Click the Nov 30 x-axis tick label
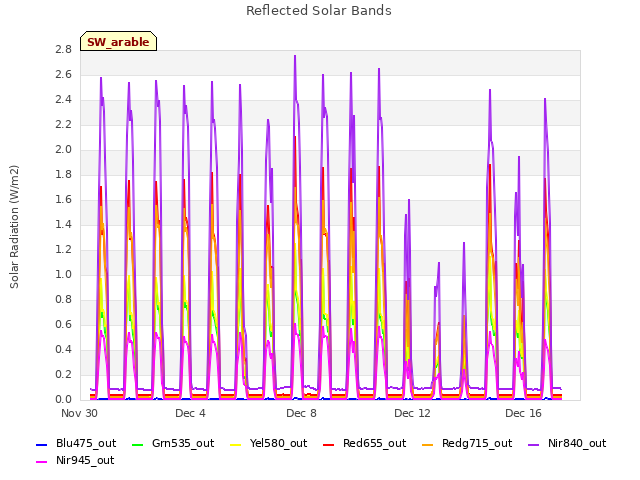This screenshot has height=480, width=640. coord(79,413)
